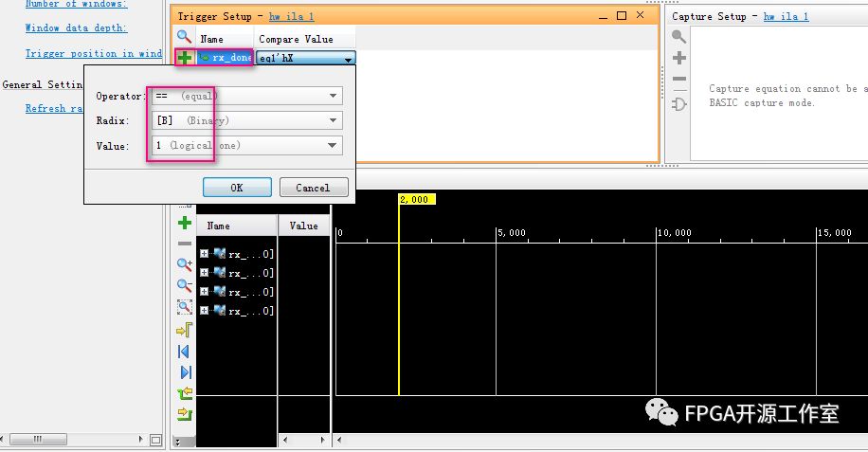This screenshot has height=452, width=868.
Task: Click the green add icon in waveform toolbar
Action: pos(185,224)
